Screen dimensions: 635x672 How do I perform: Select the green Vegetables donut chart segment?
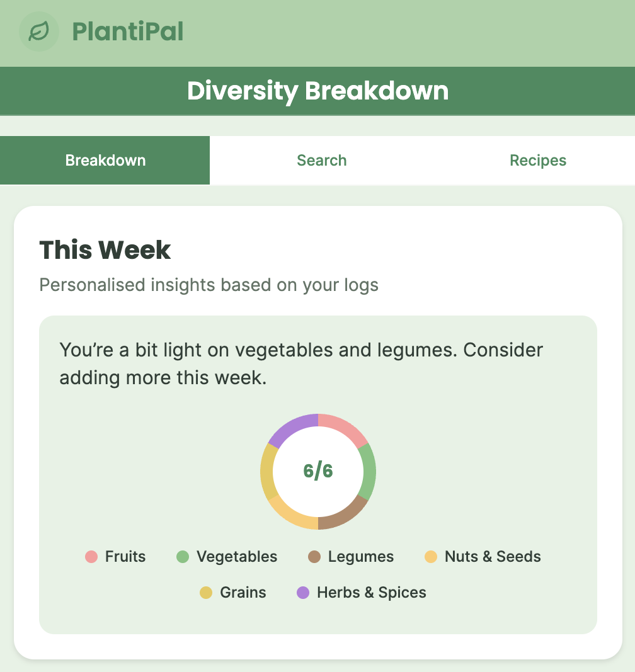coord(370,472)
